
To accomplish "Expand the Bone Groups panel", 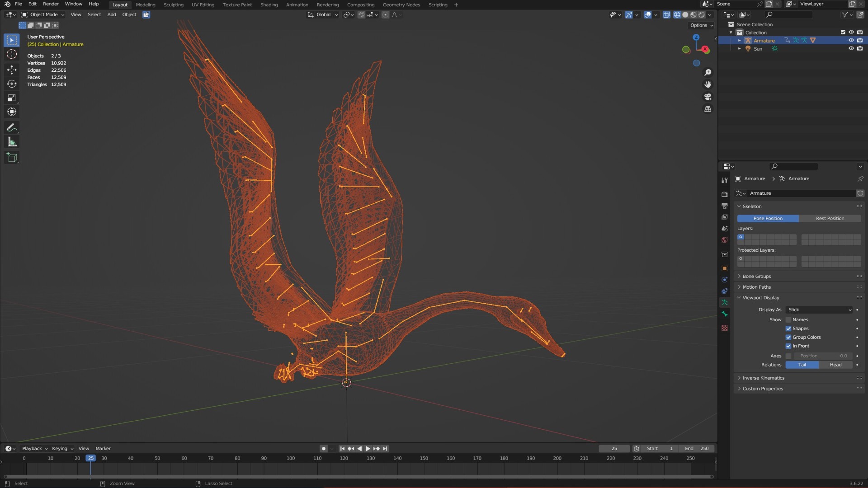I will (799, 277).
